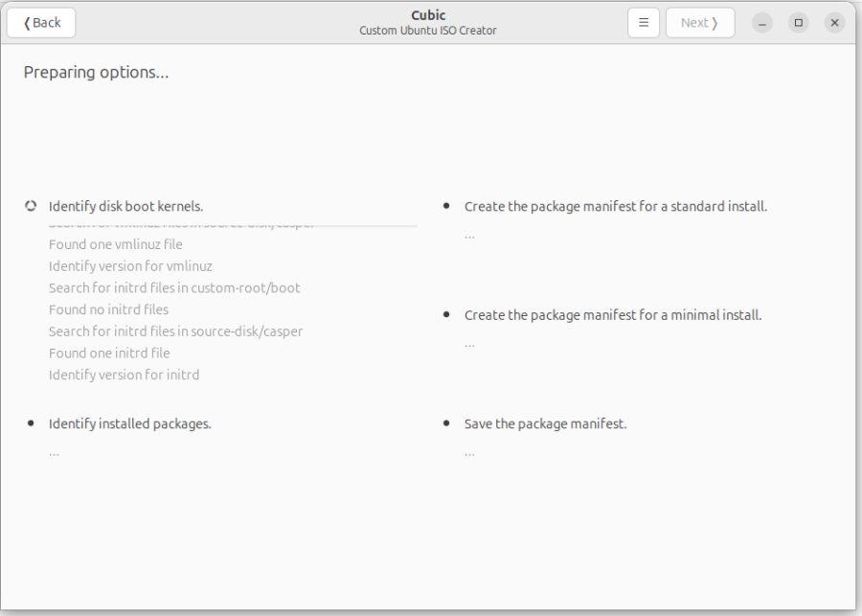Click the 'Found no initrd files' line
Image resolution: width=862 pixels, height=616 pixels.
tap(108, 309)
